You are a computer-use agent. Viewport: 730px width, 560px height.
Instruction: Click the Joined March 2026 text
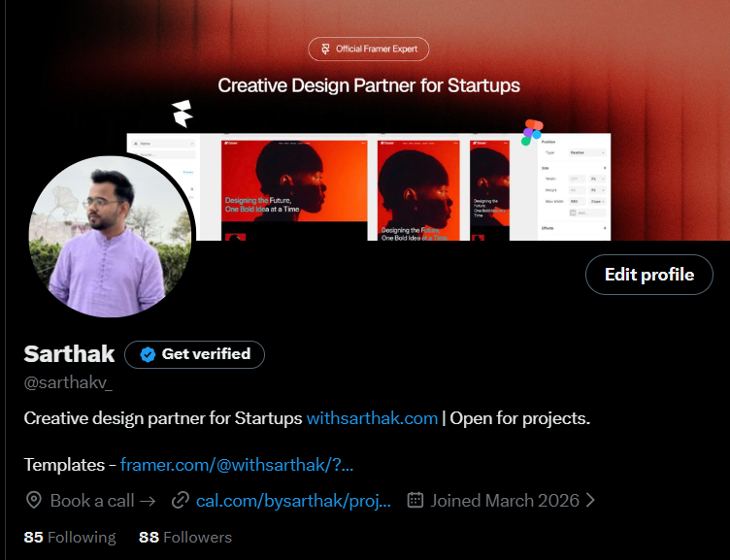pyautogui.click(x=505, y=501)
